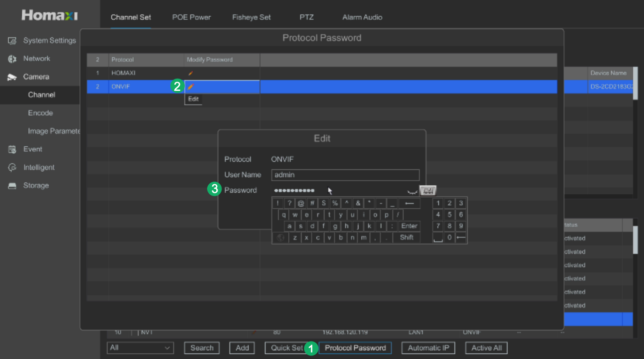644x359 pixels.
Task: Click the Event calendar icon in sidebar
Action: click(12, 149)
